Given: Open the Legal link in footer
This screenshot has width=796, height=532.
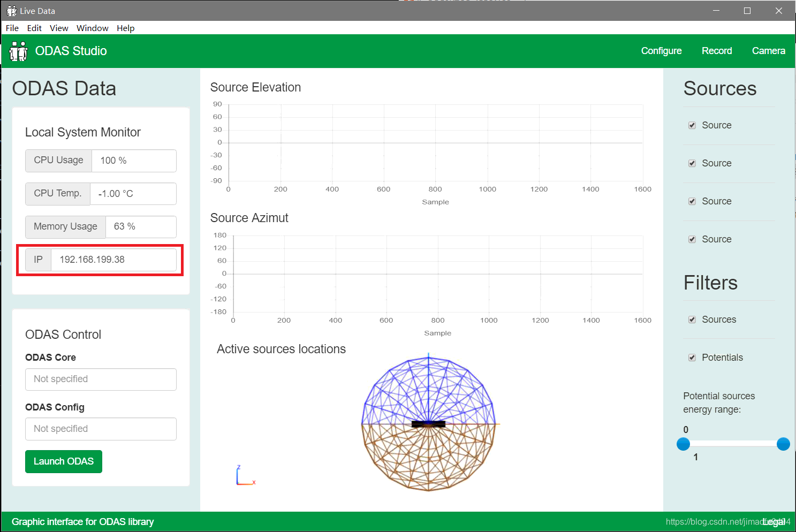Looking at the screenshot, I should (x=774, y=522).
